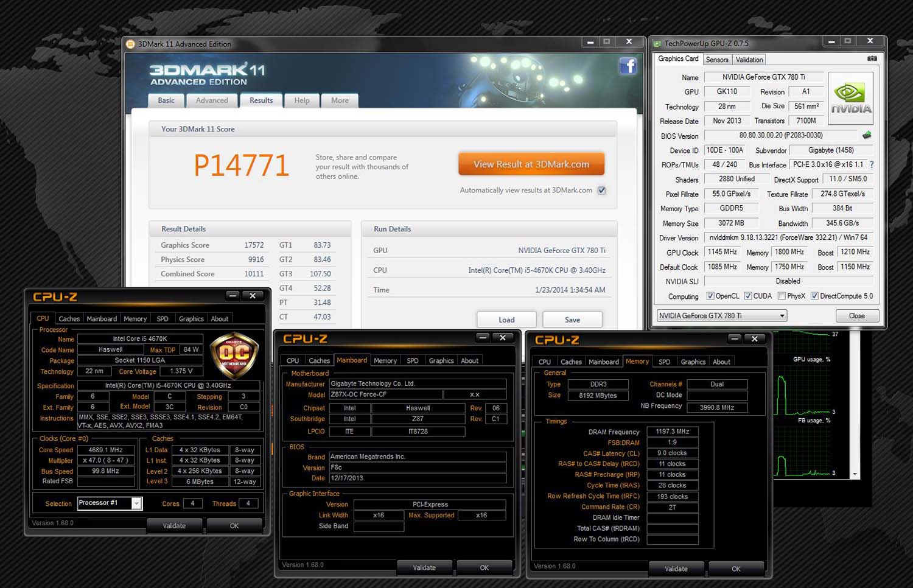
Task: Open the Advanced tab in 3DMark
Action: click(212, 100)
